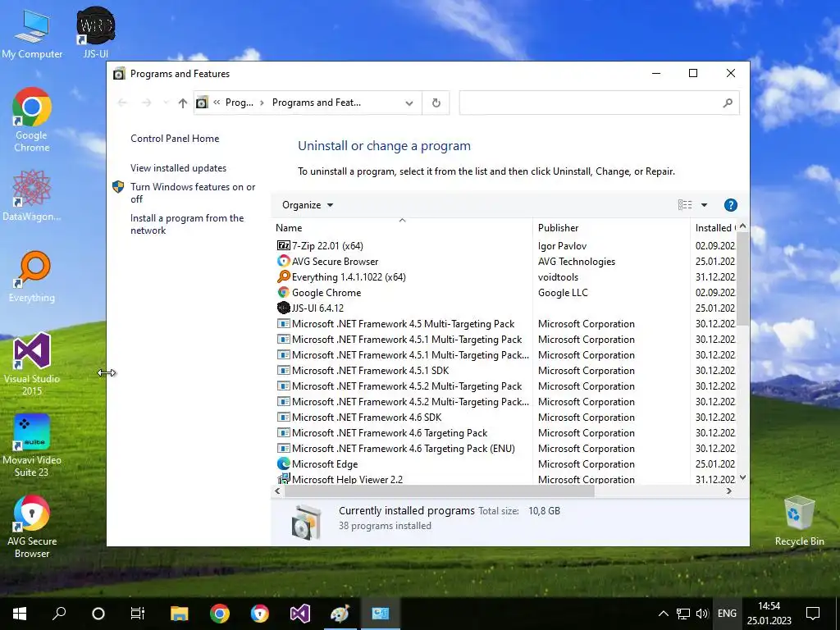840x630 pixels.
Task: Click the horizontal scrollbar right arrow
Action: pyautogui.click(x=729, y=491)
